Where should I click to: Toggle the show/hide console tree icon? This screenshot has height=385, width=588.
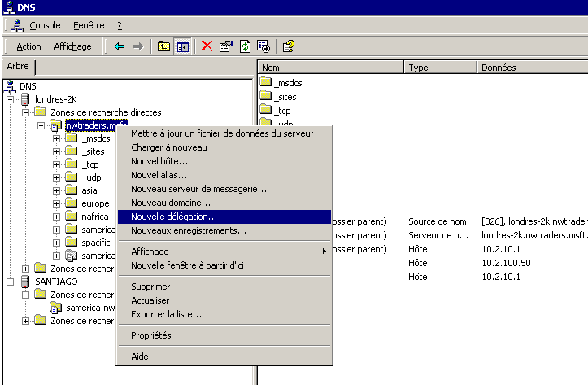[183, 46]
